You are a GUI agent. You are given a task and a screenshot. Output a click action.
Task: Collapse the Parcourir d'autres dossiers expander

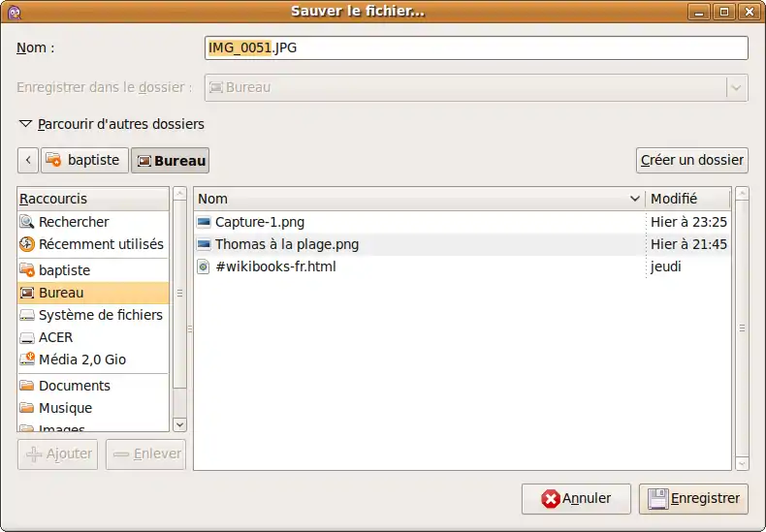[25, 124]
